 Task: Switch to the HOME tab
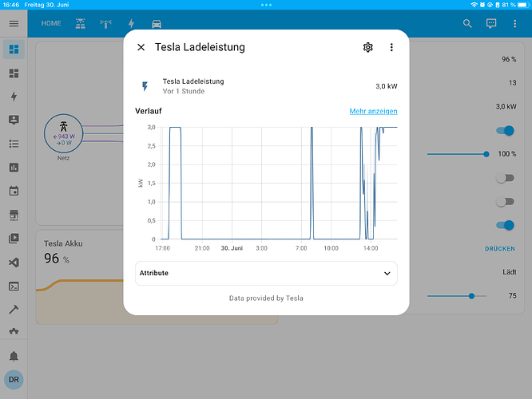(x=51, y=23)
